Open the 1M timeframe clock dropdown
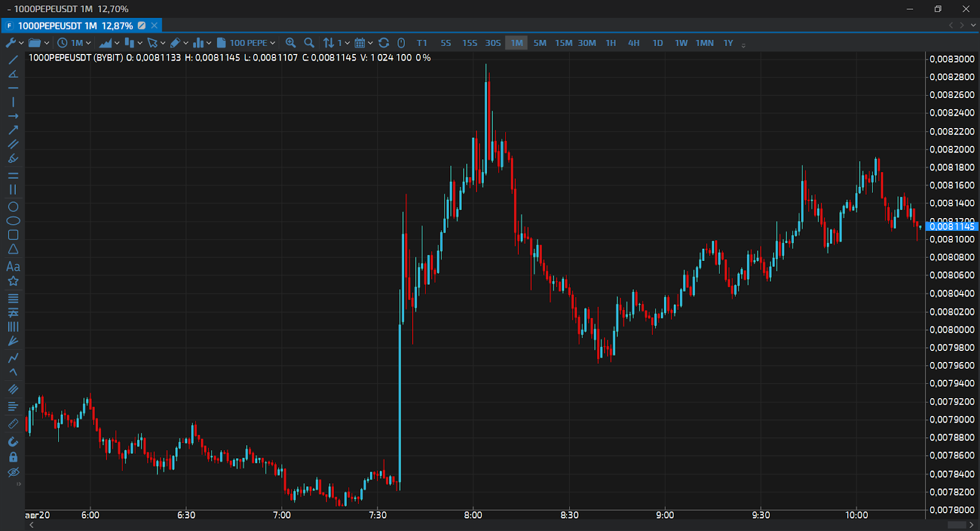Screen dimensions: 980x531 coord(74,43)
